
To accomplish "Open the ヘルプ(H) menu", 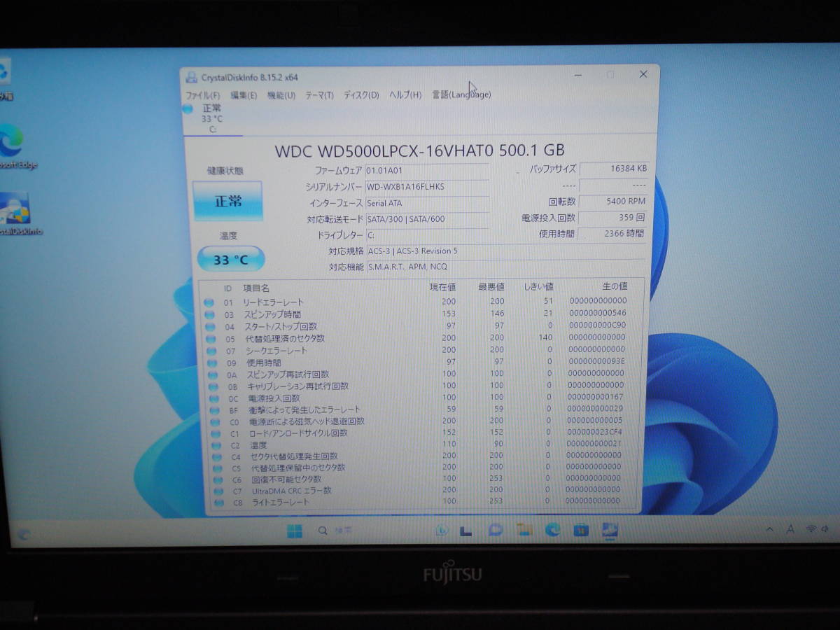I will 405,94.
